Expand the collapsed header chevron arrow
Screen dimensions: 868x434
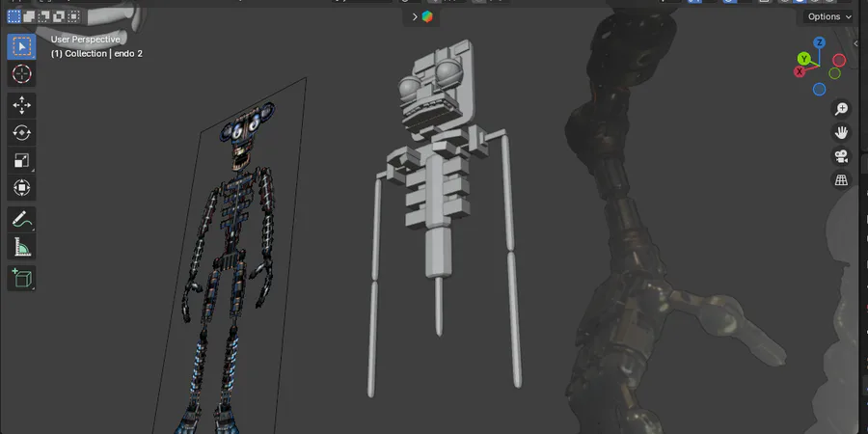[x=415, y=16]
